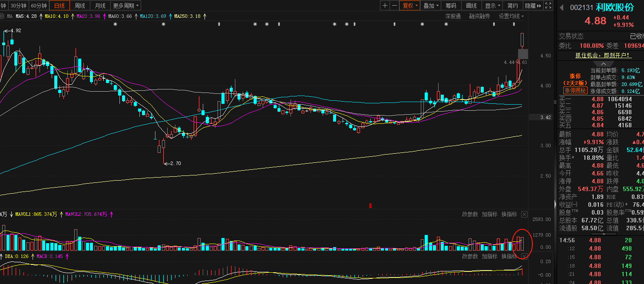Click 换指标 in the MACD panel
The width and height of the screenshot is (644, 284).
click(509, 256)
